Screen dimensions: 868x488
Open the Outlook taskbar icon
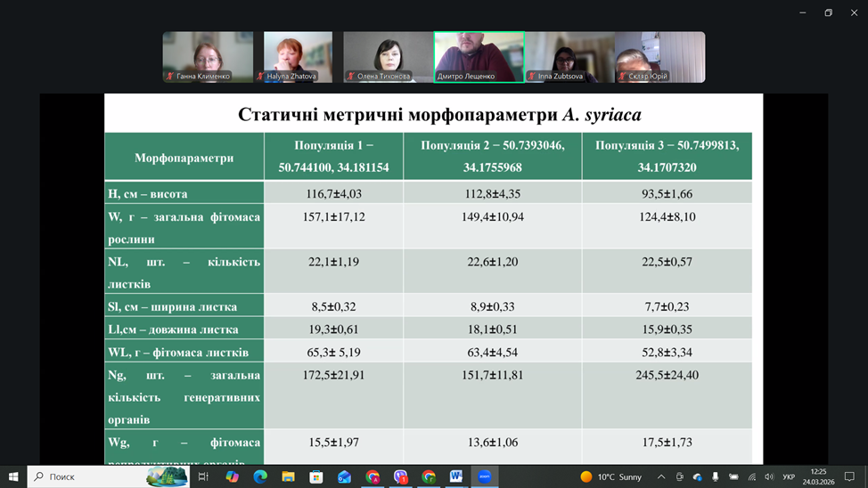[344, 476]
